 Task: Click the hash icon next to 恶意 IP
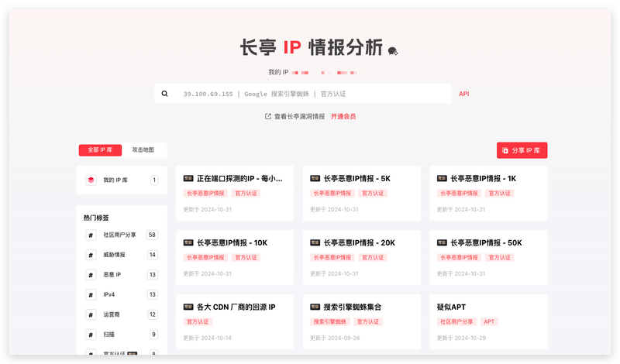point(91,275)
